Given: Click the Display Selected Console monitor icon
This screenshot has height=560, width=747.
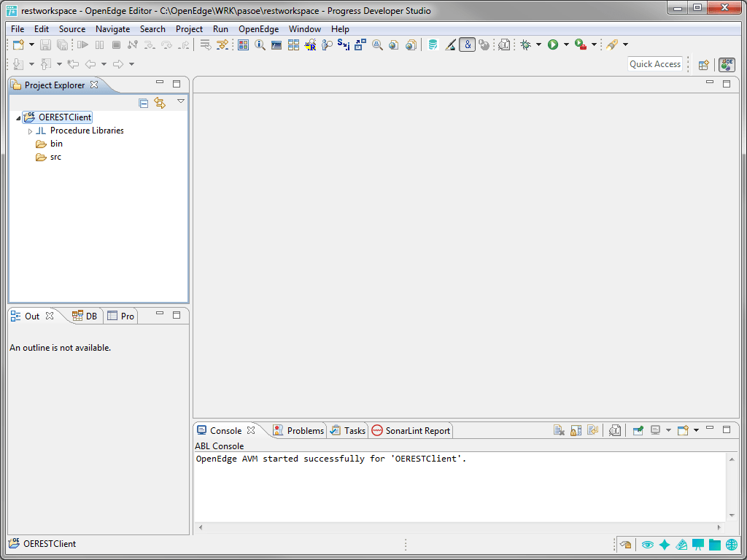Looking at the screenshot, I should tap(656, 430).
